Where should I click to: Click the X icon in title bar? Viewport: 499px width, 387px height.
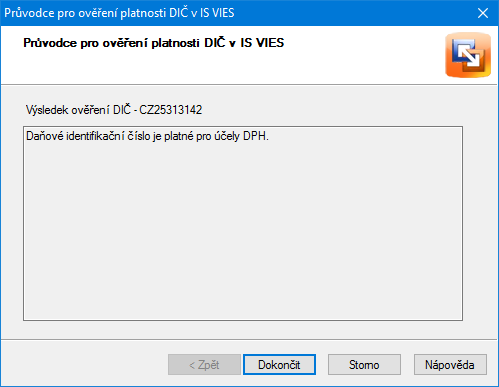tap(483, 13)
